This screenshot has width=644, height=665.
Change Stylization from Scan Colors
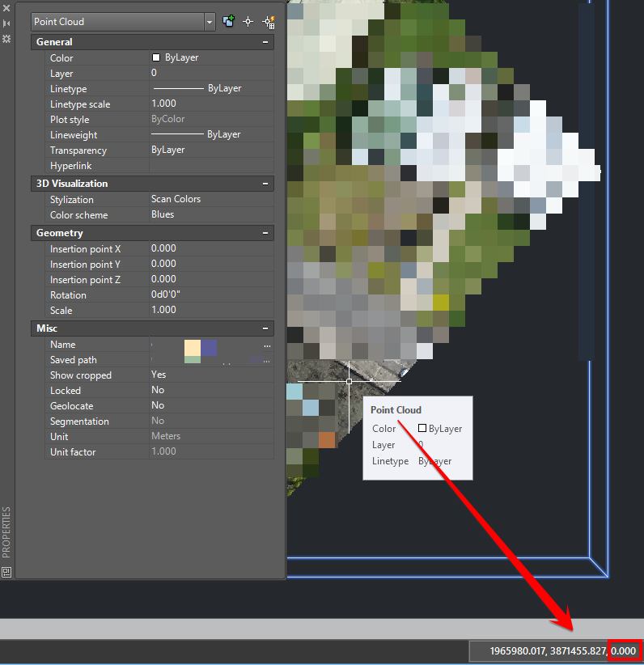pos(211,199)
